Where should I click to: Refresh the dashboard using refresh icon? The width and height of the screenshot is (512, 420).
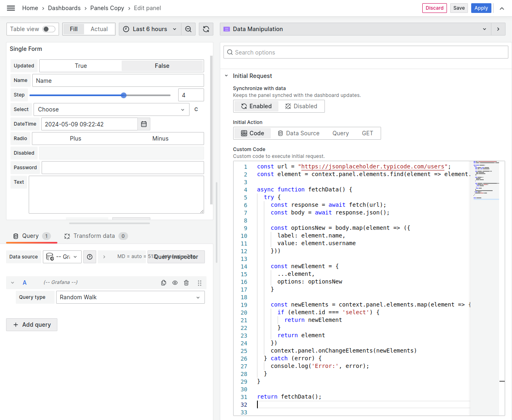tap(206, 29)
